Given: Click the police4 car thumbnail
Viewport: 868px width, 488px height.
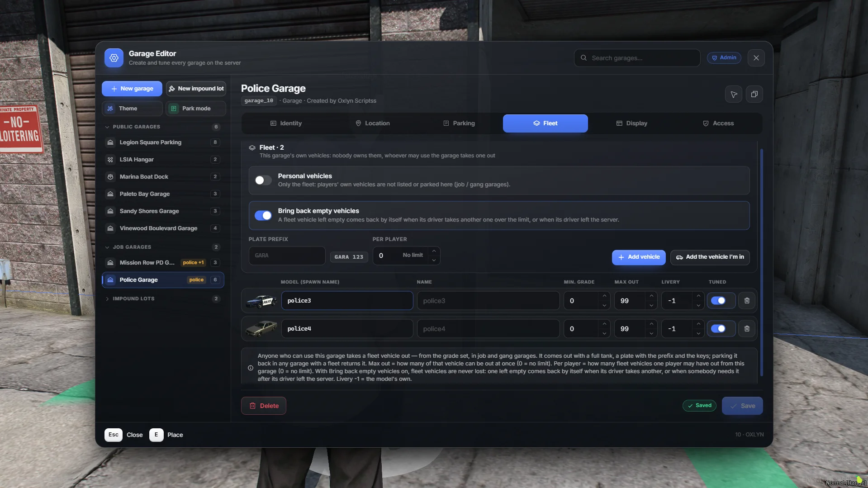Looking at the screenshot, I should pos(261,329).
